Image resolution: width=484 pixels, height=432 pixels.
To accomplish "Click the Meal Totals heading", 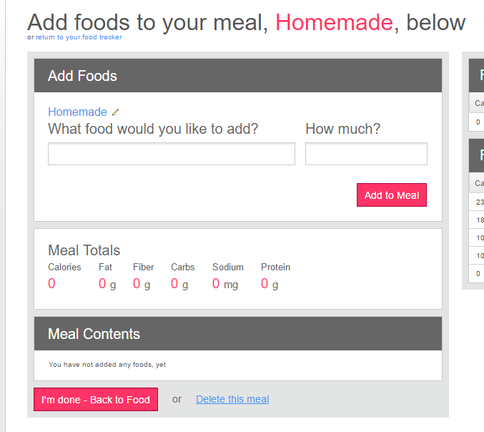I will tap(84, 250).
